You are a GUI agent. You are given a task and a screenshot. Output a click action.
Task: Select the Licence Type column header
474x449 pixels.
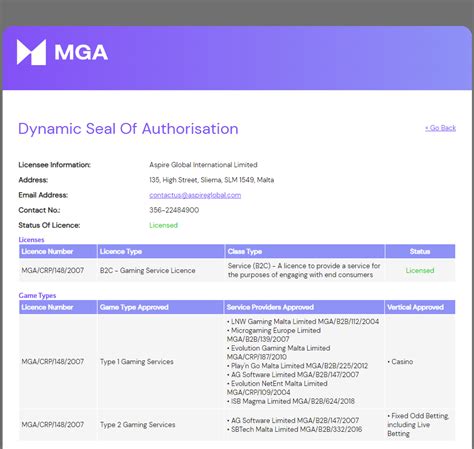click(x=161, y=251)
